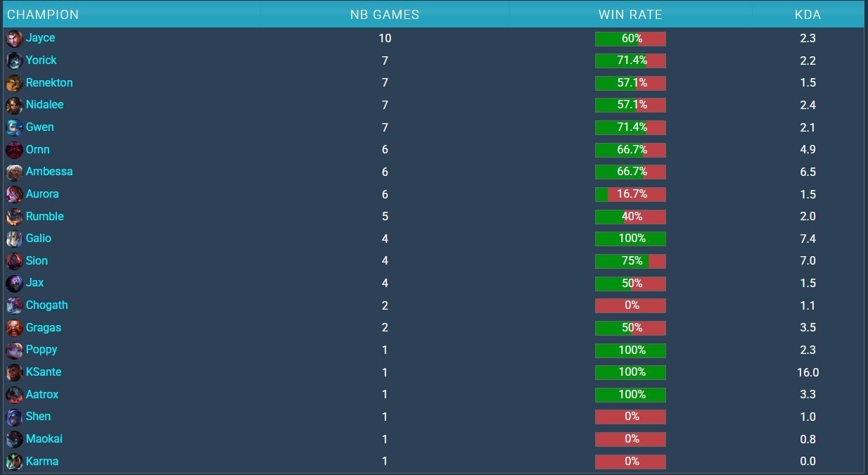Open the Sion champion name link
868x475 pixels.
(x=37, y=260)
